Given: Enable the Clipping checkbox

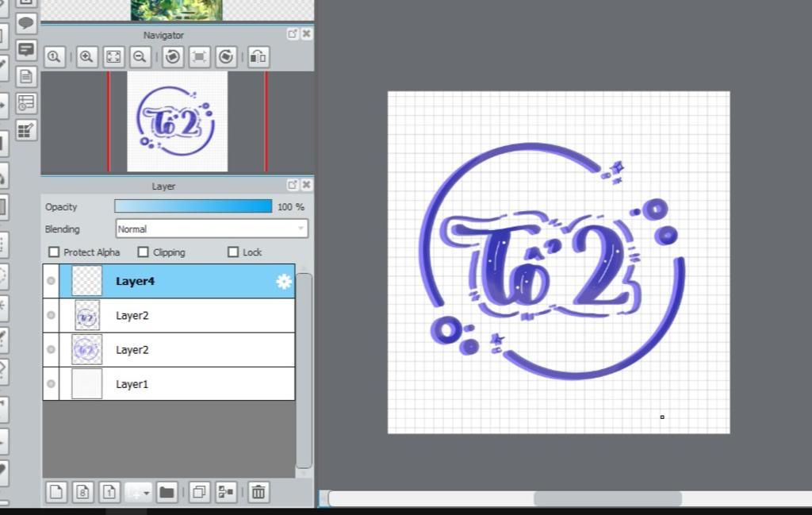Looking at the screenshot, I should click(143, 252).
